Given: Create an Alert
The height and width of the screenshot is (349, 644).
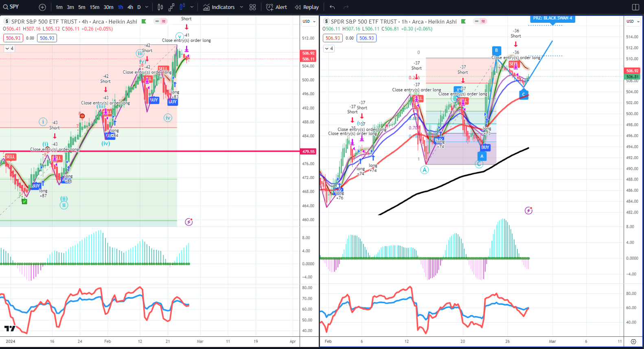Looking at the screenshot, I should point(276,7).
